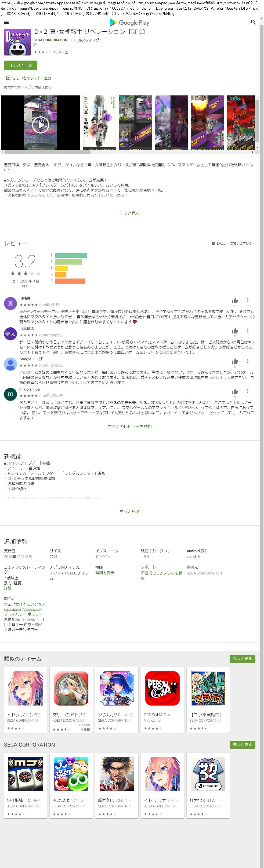Click the info icon beside レビューに関するポリシー
The height and width of the screenshot is (868, 264).
[x=213, y=243]
